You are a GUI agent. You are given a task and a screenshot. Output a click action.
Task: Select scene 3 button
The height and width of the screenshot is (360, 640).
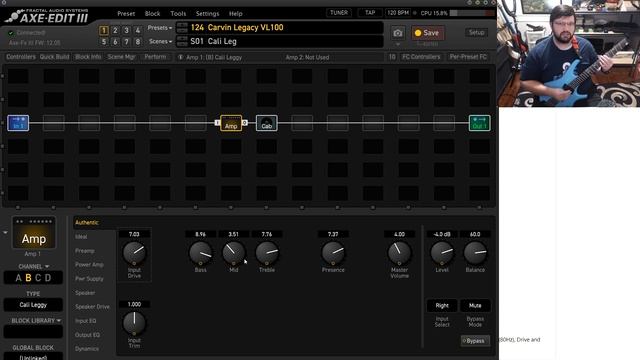[x=127, y=30]
